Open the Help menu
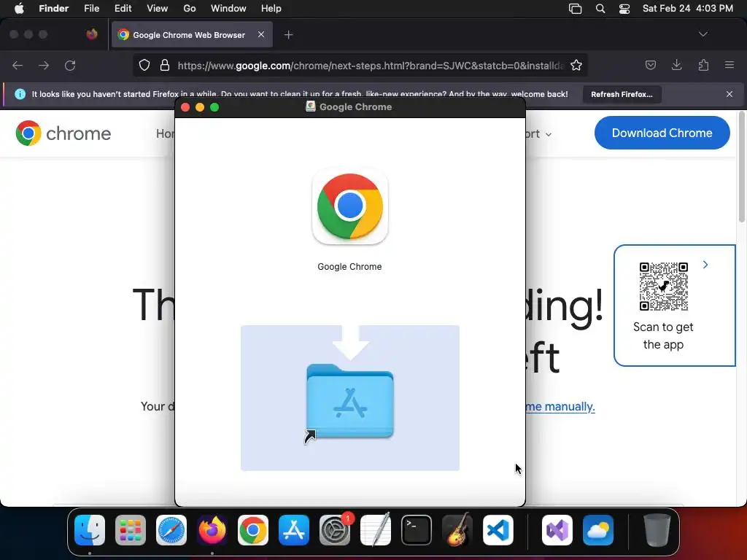 (271, 9)
